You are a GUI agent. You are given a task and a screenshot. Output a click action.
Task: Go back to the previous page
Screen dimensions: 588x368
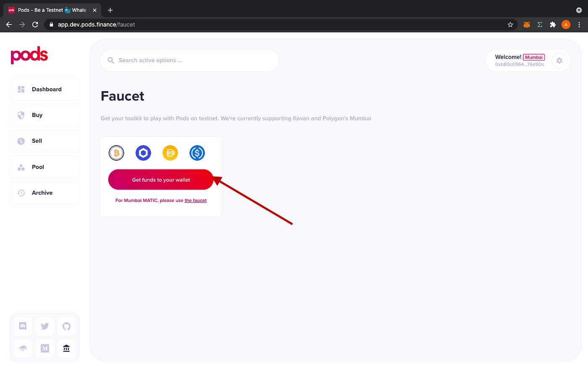[x=9, y=24]
